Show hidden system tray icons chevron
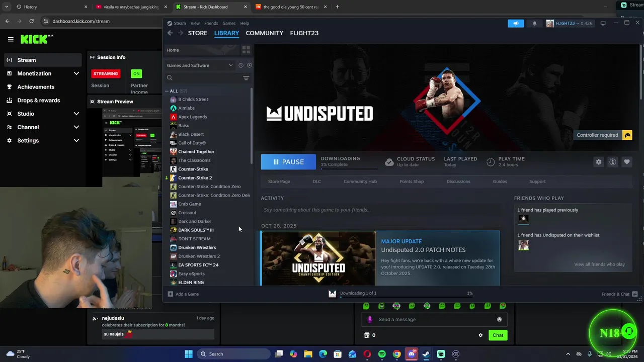644x362 pixels. pos(568,354)
